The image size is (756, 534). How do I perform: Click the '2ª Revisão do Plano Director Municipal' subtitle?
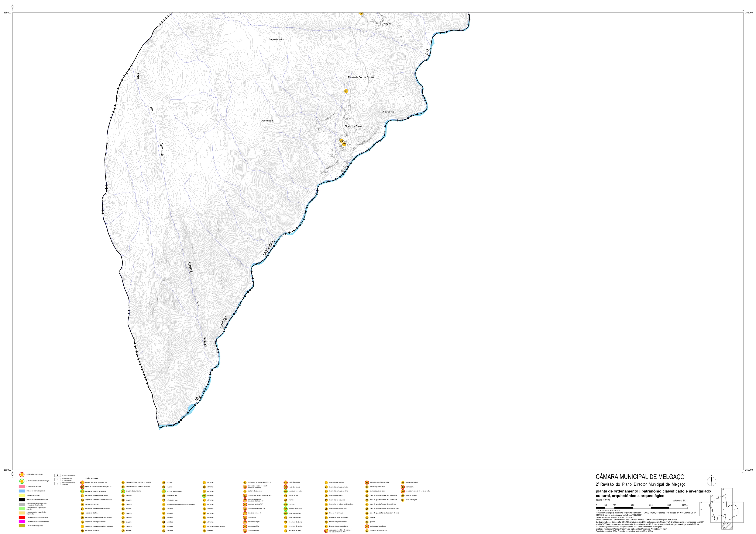[641, 484]
